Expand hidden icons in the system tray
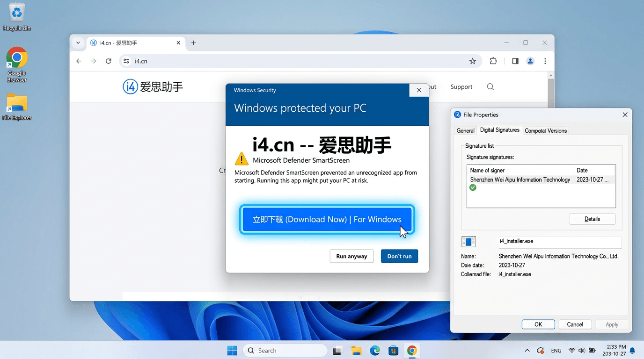Image resolution: width=644 pixels, height=359 pixels. pyautogui.click(x=527, y=350)
